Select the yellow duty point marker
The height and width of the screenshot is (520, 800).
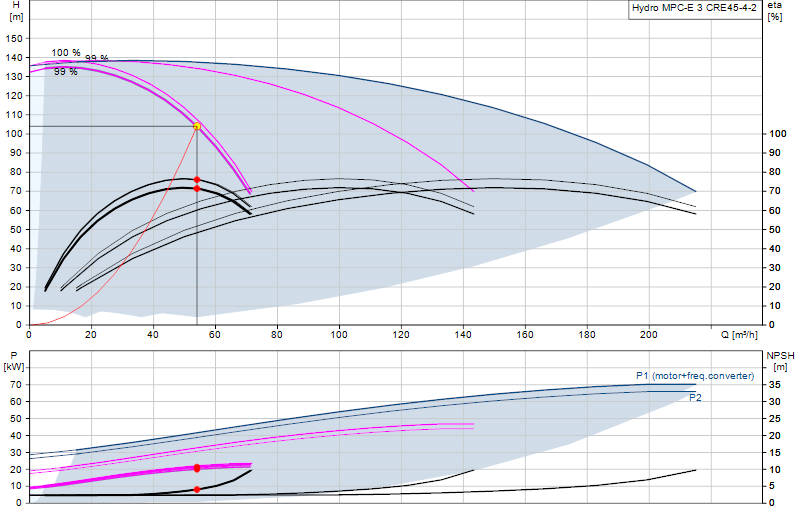pos(197,126)
